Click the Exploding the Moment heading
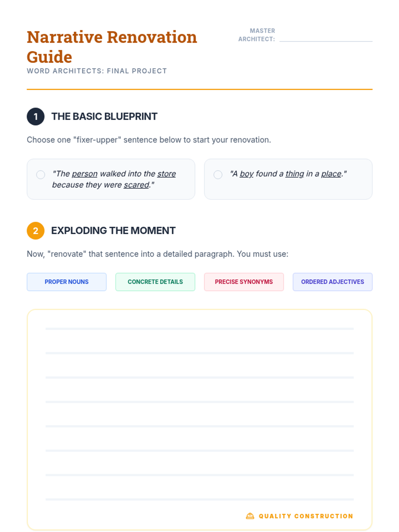 (113, 231)
